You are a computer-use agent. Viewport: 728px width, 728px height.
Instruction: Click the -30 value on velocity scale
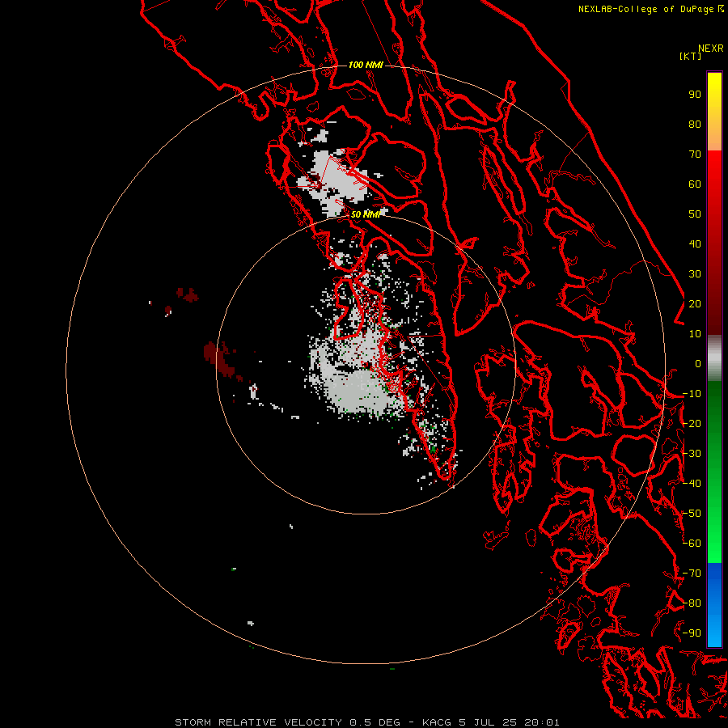tap(692, 454)
